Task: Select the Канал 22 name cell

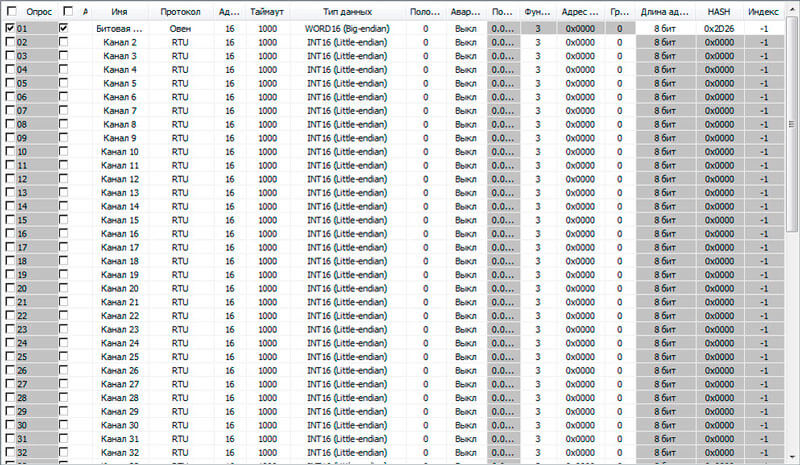Action: tap(119, 316)
